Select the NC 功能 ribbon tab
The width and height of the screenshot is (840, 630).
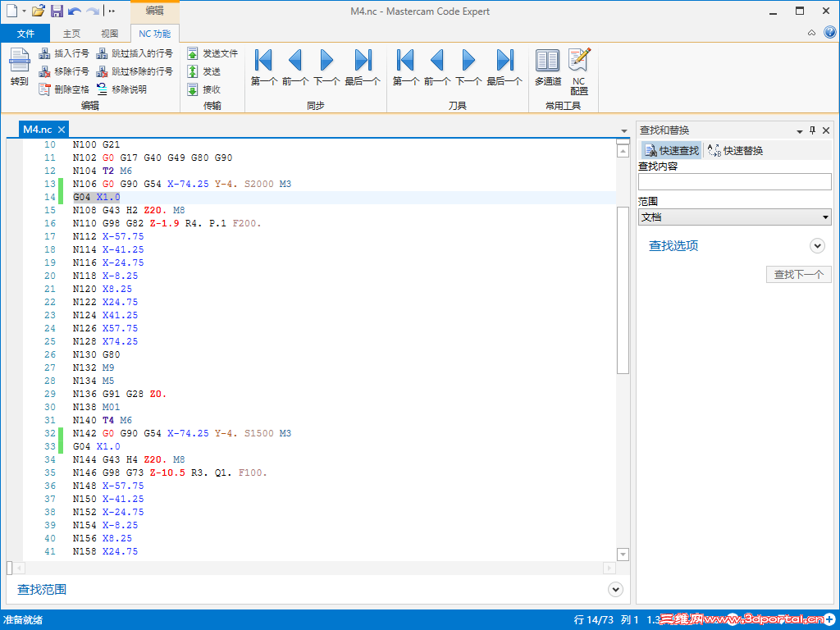[x=155, y=33]
